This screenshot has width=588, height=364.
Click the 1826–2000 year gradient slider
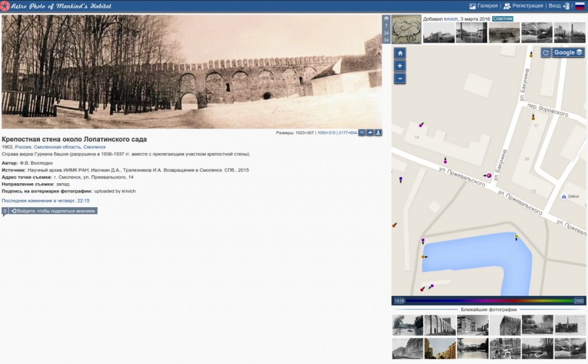pos(488,299)
